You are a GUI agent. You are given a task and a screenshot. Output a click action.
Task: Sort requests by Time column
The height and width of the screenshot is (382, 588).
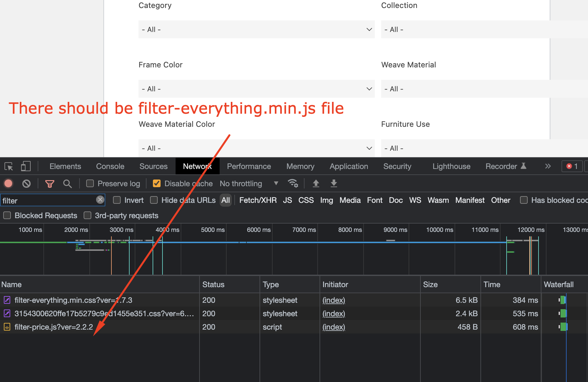coord(511,284)
